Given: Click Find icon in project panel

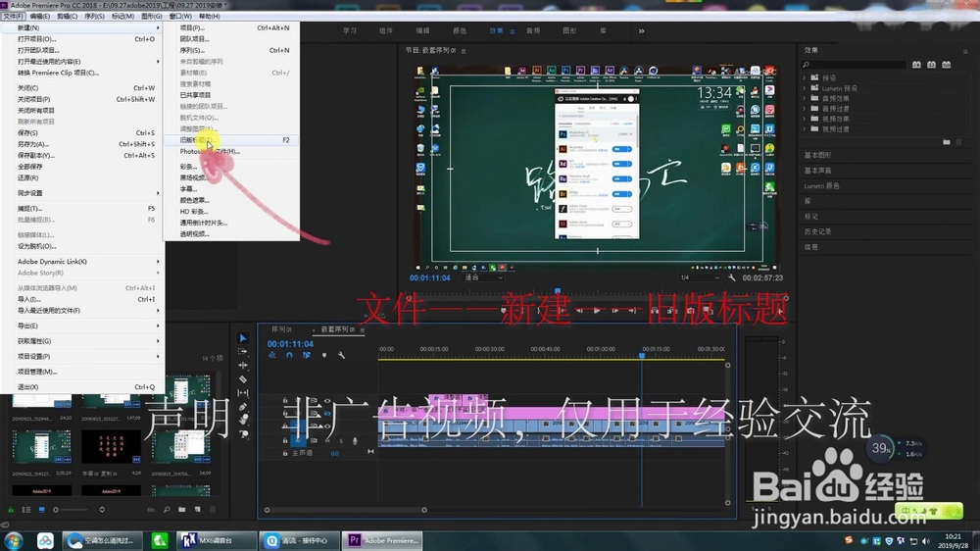Looking at the screenshot, I should coord(167,510).
